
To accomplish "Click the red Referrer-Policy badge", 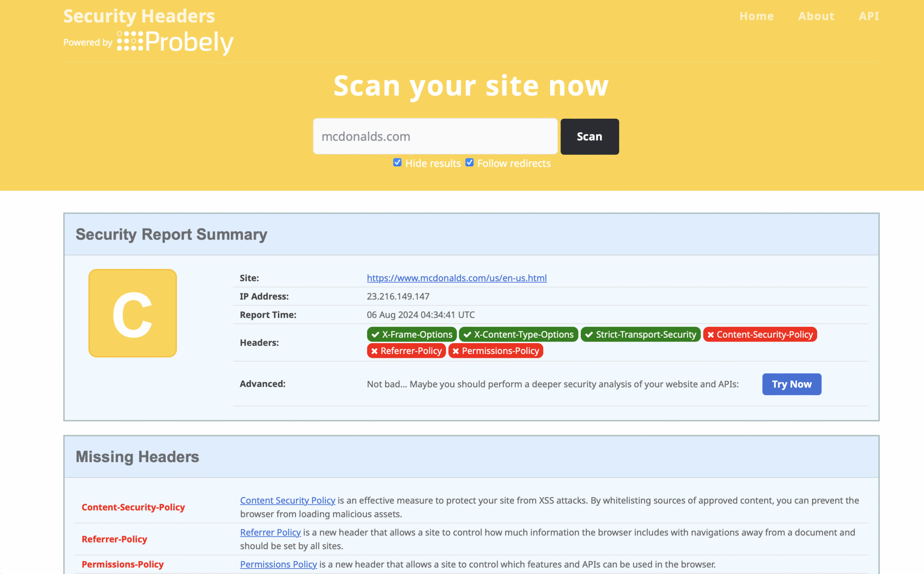I will 406,351.
